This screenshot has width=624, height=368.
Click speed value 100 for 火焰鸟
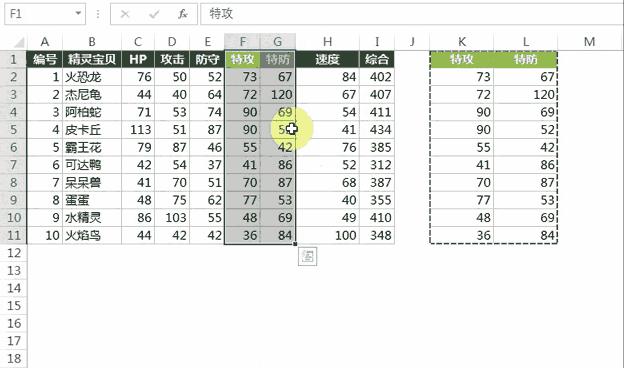point(327,235)
